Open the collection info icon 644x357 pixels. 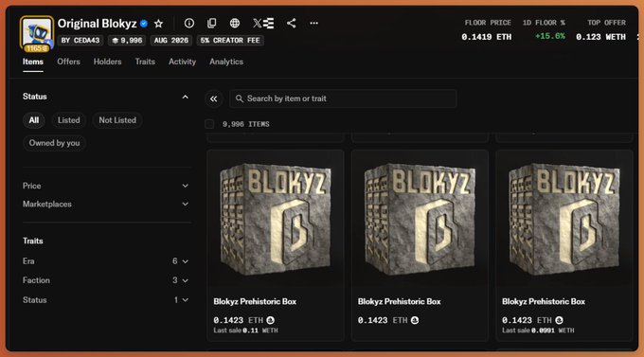[188, 23]
